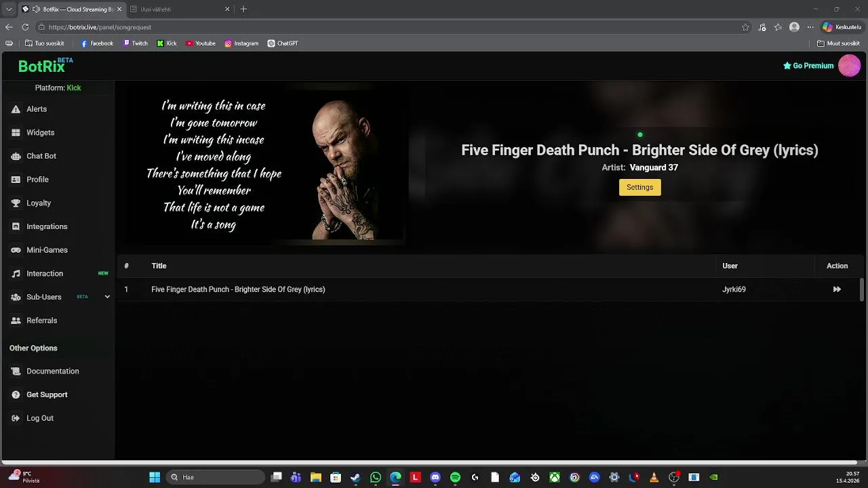
Task: Expand the Sub-Users menu chevron
Action: click(x=107, y=297)
